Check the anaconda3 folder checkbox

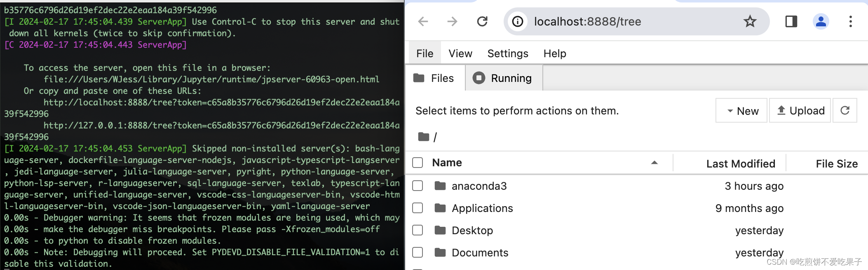coord(418,186)
